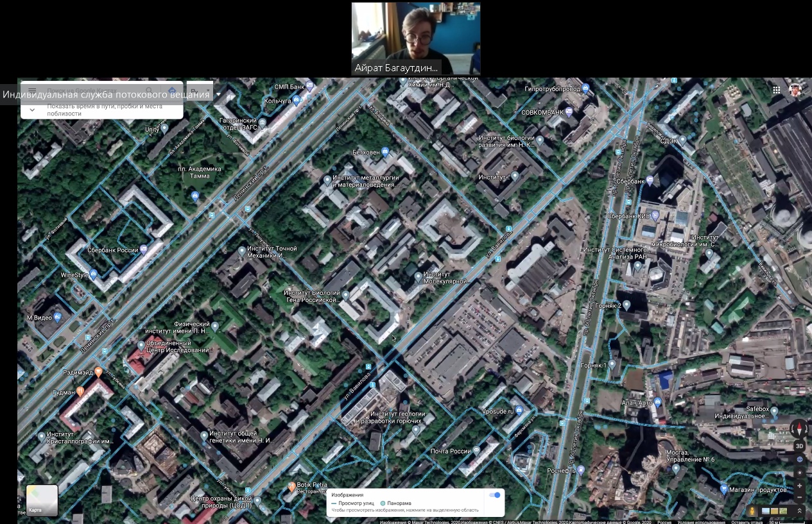The height and width of the screenshot is (524, 812).
Task: Click the Горняк 1 marker
Action: [612, 365]
